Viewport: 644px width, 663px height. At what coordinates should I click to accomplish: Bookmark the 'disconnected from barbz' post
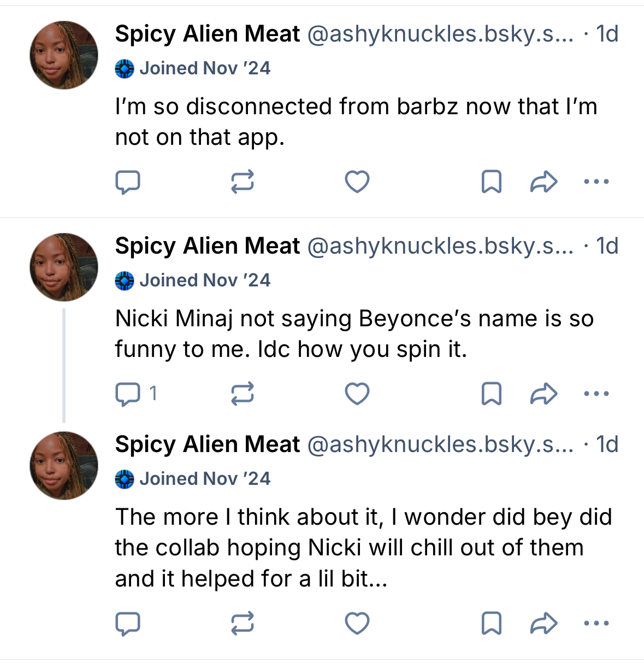[492, 182]
